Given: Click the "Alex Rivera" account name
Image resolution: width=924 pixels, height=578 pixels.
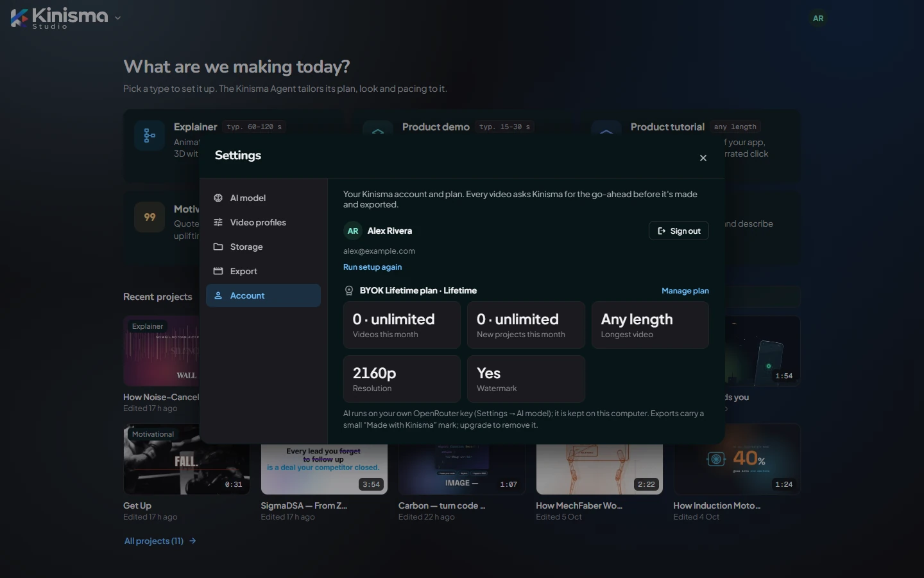Looking at the screenshot, I should (390, 231).
